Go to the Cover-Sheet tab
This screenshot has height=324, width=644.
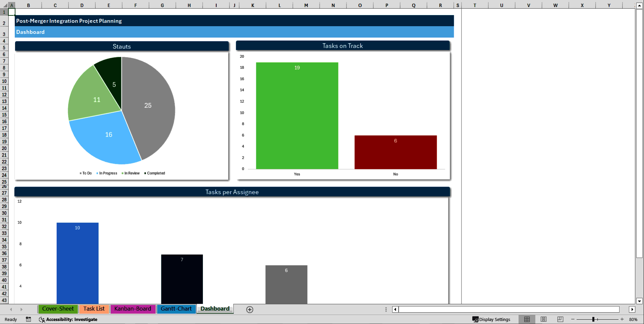tap(58, 309)
